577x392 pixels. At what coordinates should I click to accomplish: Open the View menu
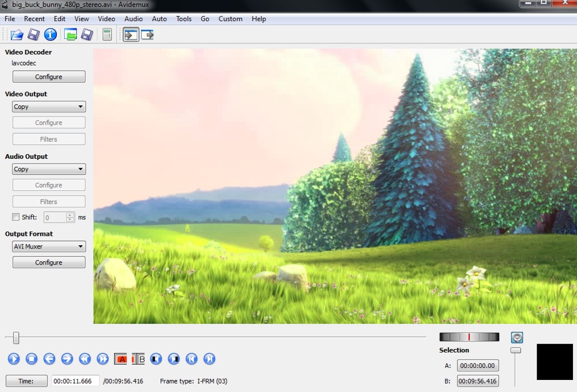pyautogui.click(x=82, y=19)
